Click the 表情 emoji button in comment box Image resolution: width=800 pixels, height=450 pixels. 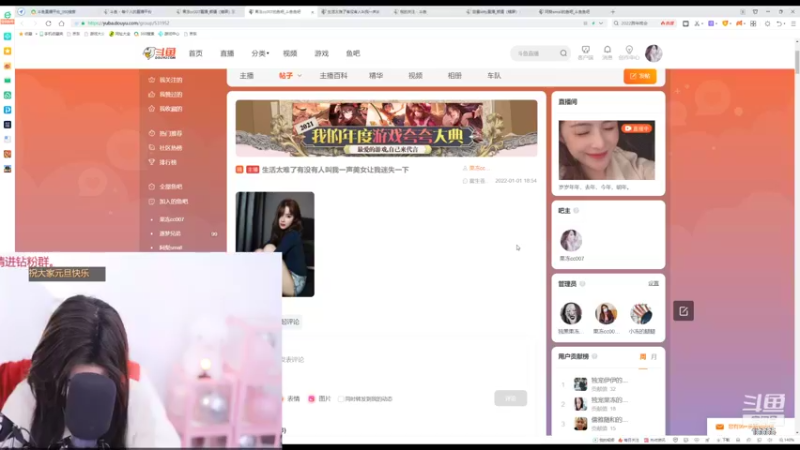pyautogui.click(x=292, y=398)
